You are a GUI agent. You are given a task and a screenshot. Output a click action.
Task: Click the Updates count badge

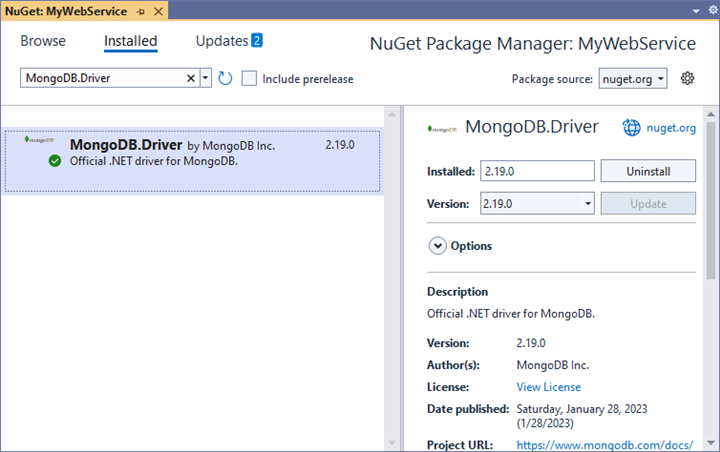[257, 40]
